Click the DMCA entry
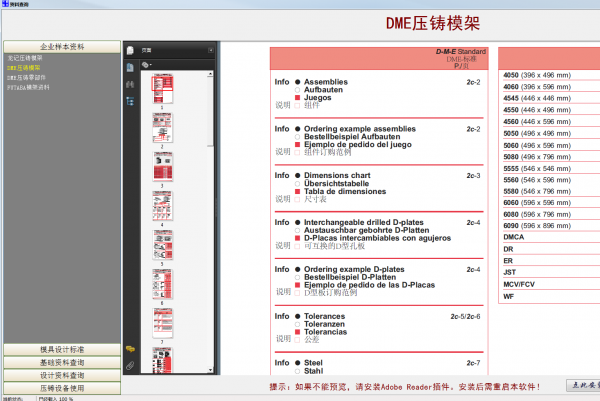Image resolution: width=600 pixels, height=401 pixels. click(514, 237)
